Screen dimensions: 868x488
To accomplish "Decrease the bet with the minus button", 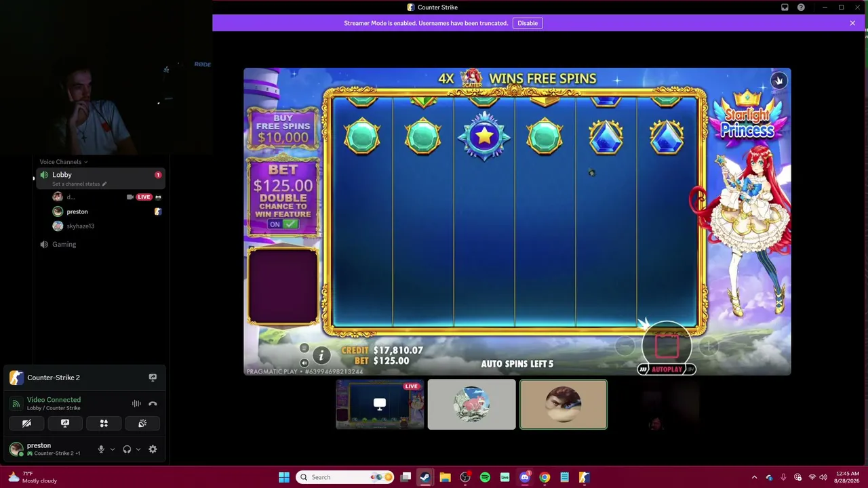I will click(x=625, y=347).
